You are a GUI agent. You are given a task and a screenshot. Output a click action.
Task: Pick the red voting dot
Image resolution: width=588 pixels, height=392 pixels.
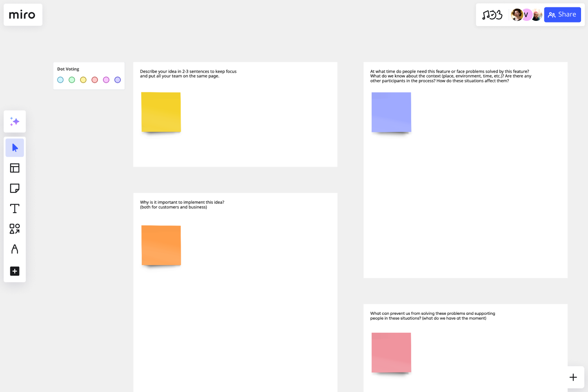point(94,80)
